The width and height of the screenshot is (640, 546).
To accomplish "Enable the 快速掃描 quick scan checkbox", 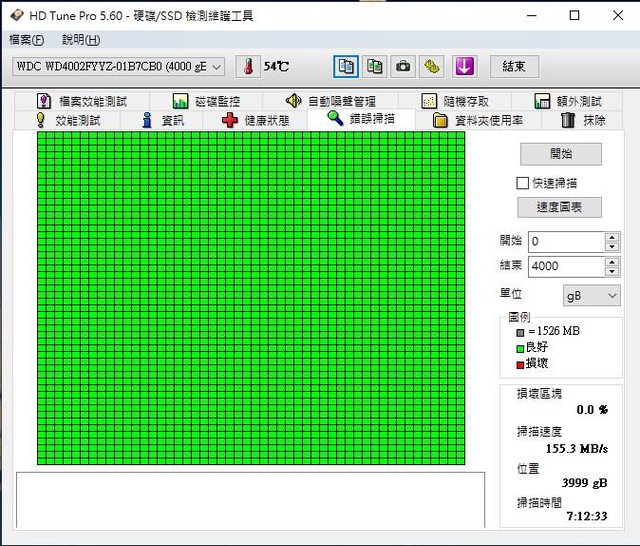I will click(522, 183).
